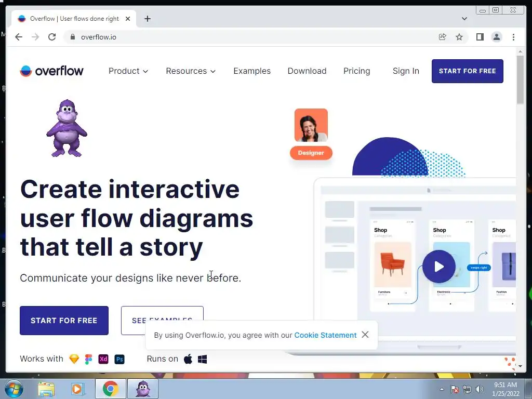Reload the overflow.io page
The height and width of the screenshot is (399, 532).
[52, 37]
